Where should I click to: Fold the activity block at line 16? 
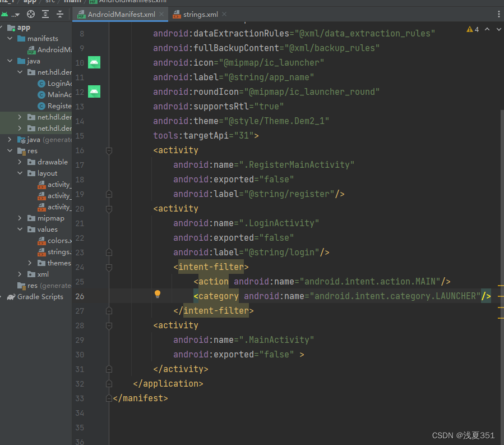[109, 150]
